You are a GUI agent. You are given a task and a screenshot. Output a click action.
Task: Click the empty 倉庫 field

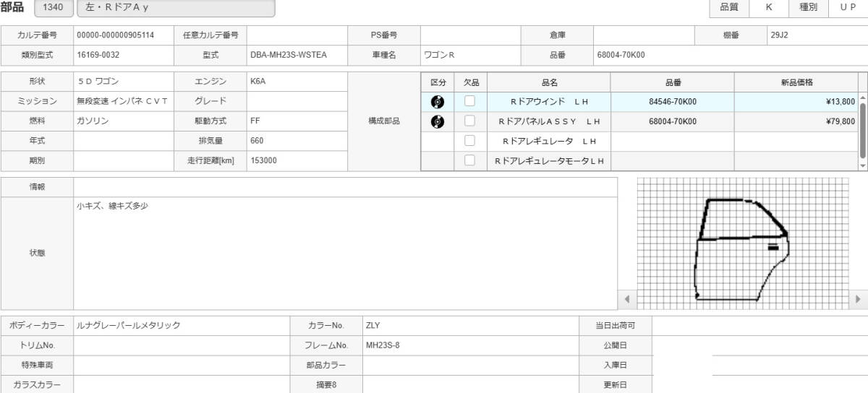pyautogui.click(x=644, y=35)
